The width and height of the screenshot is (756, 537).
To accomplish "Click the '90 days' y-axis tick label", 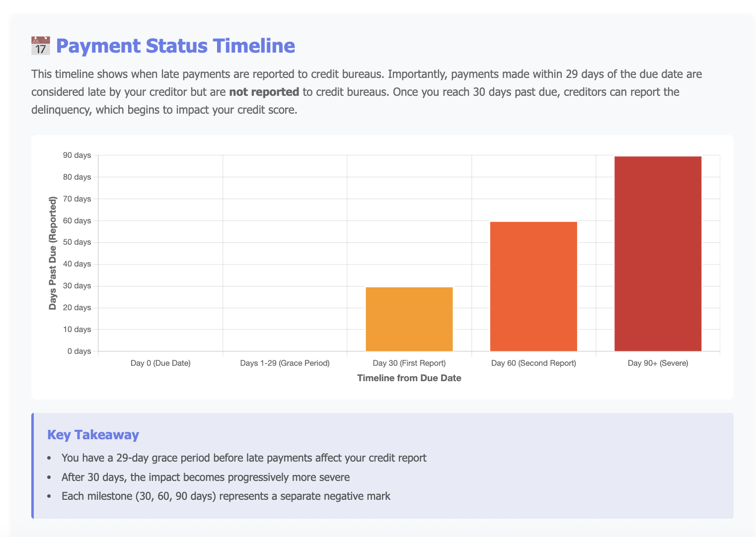I will point(77,155).
